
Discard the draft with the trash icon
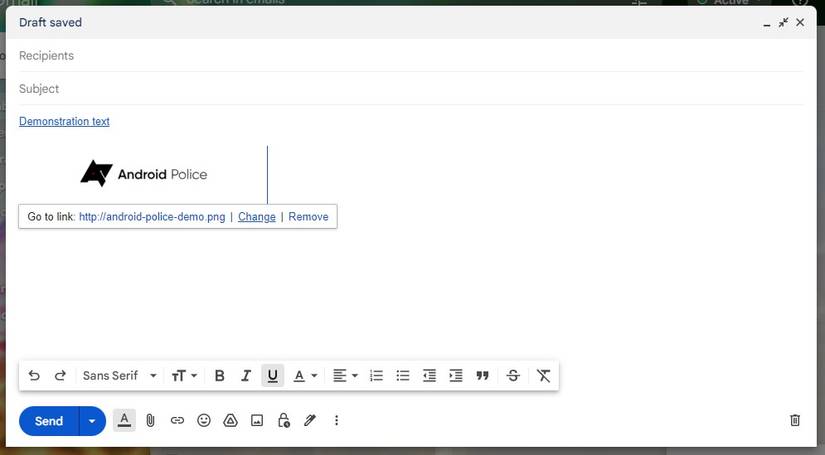[795, 421]
